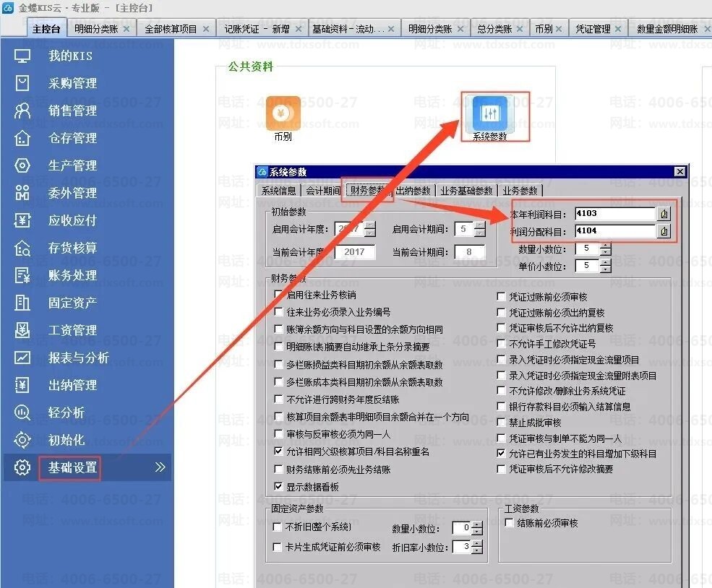Screen dimensions: 712x588
Task: Click the 生产管理 hexagon icon
Action: (22, 165)
